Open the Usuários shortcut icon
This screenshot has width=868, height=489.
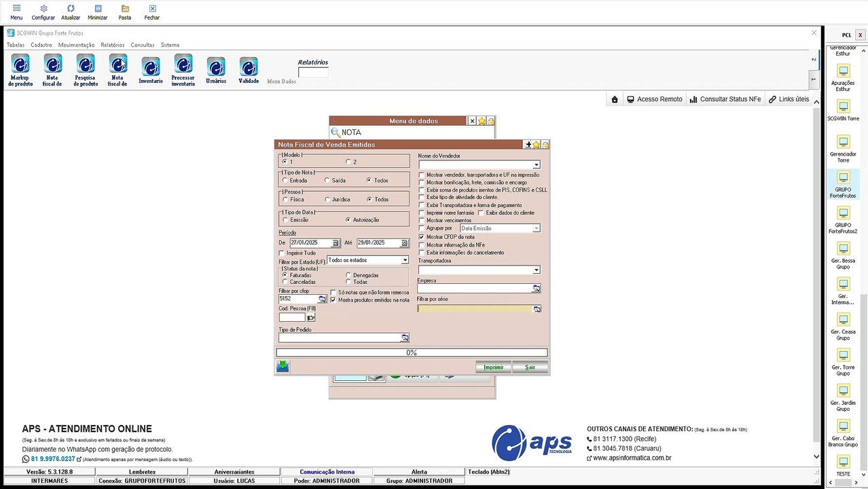[216, 71]
